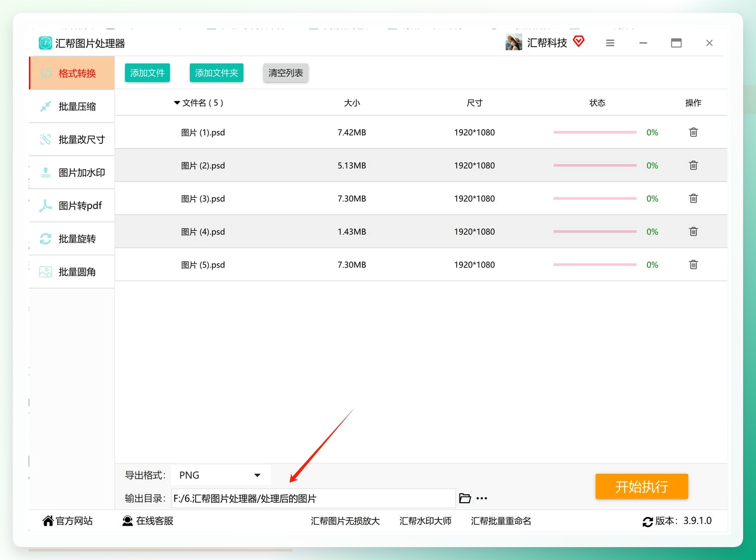Click the 添加文件夹 button
Image resolution: width=756 pixels, height=560 pixels.
217,73
